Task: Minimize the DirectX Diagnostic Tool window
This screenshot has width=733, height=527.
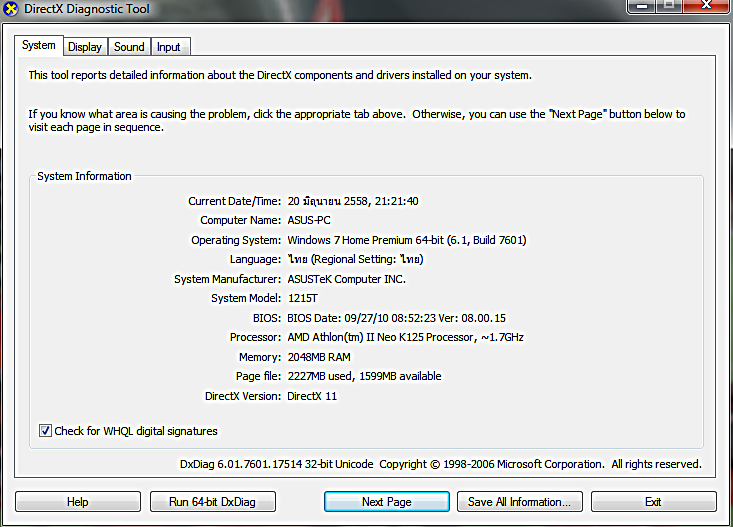Action: (642, 6)
